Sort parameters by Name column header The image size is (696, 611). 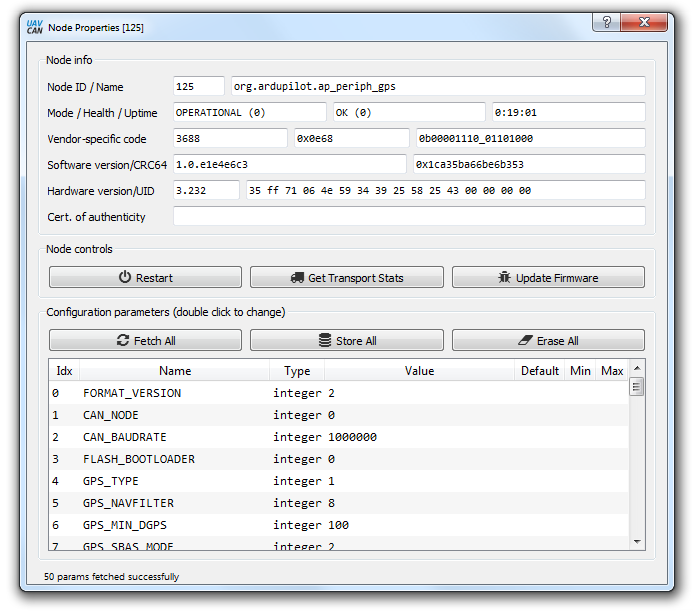coord(175,371)
